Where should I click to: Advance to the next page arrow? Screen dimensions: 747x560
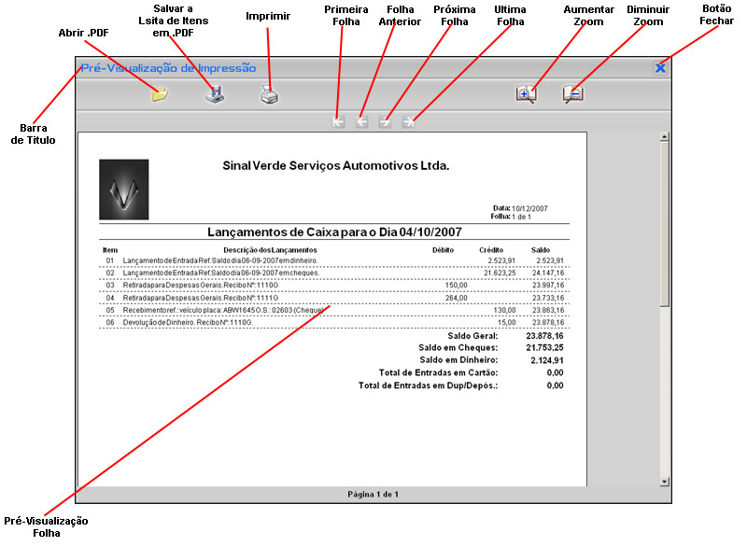pyautogui.click(x=385, y=121)
